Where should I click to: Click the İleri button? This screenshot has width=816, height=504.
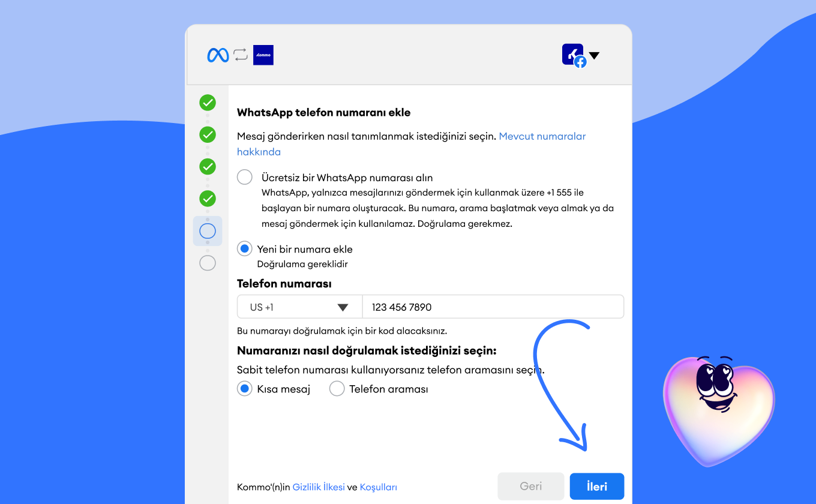pos(597,487)
